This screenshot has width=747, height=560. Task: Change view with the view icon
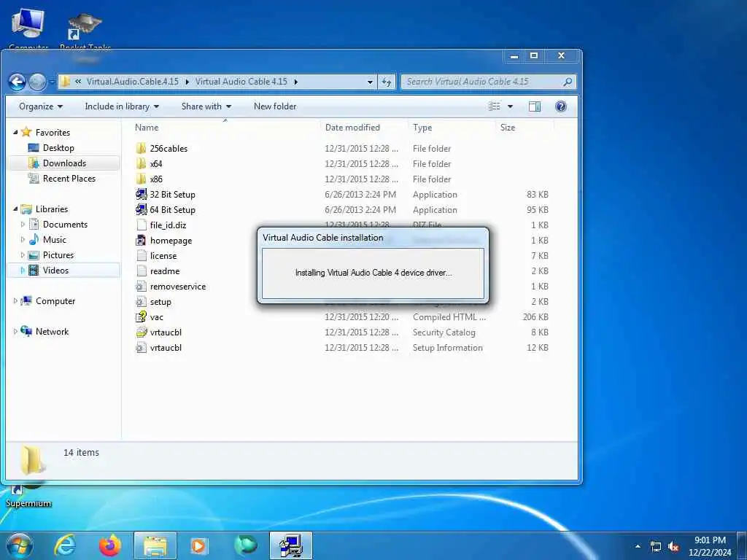(x=495, y=106)
